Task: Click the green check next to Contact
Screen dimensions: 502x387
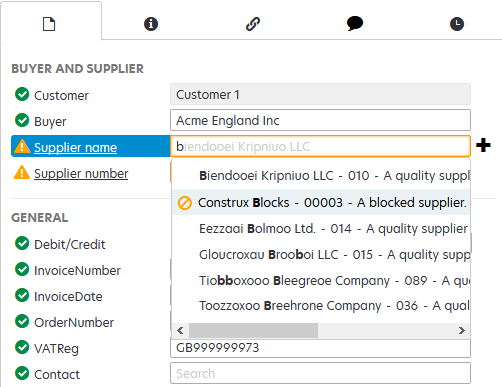Action: [22, 373]
